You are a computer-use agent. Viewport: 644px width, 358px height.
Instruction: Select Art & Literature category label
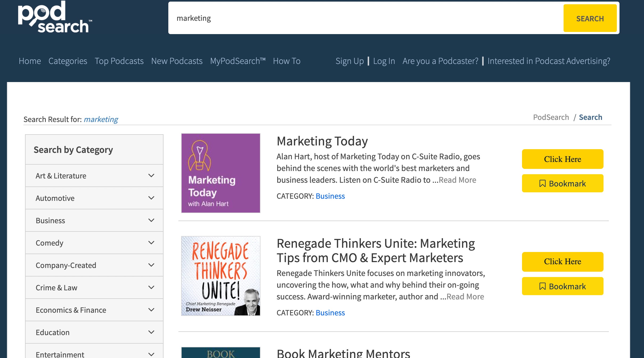(61, 176)
